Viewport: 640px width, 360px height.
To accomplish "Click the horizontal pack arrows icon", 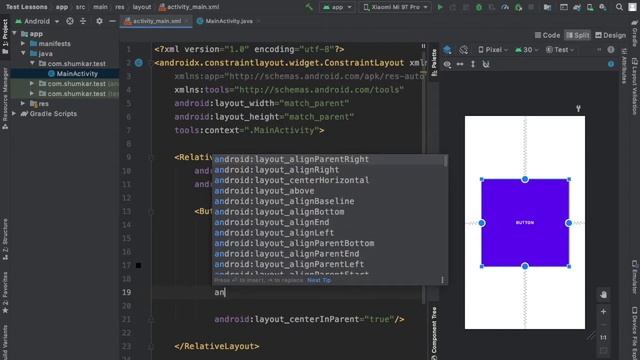I will tap(460, 64).
